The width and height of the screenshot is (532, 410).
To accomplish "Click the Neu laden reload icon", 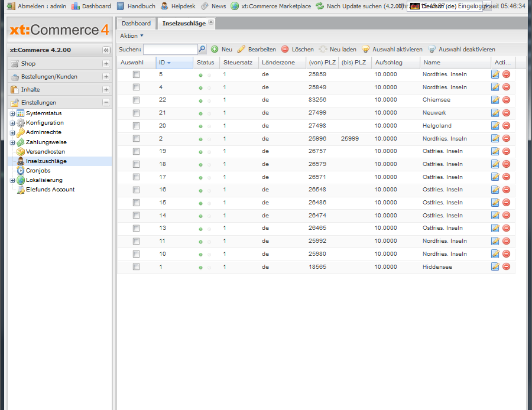I will [x=323, y=50].
